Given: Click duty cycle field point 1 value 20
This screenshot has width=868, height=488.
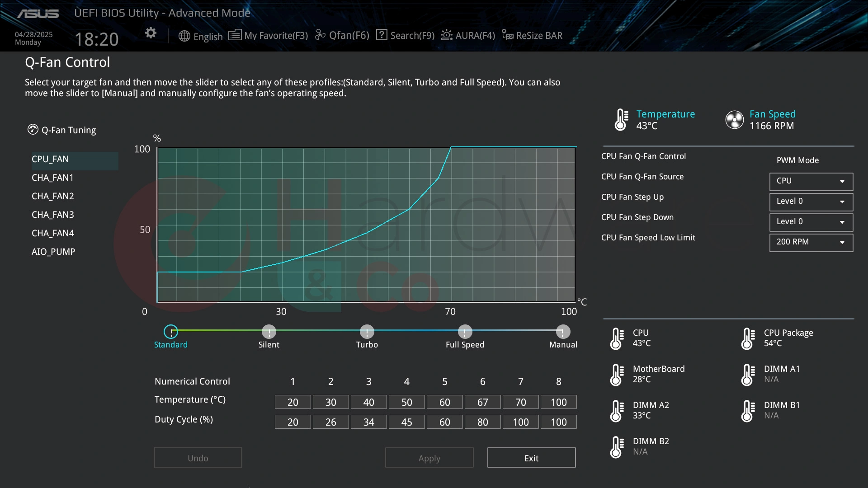Looking at the screenshot, I should point(292,422).
